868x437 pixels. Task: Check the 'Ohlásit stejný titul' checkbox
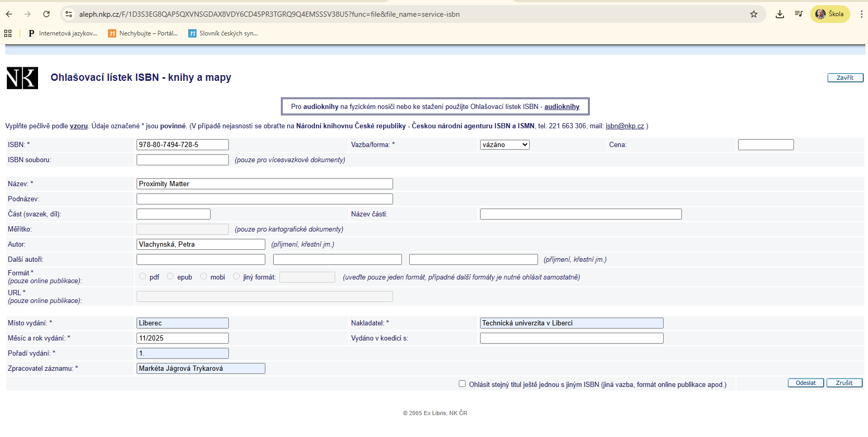click(x=462, y=384)
